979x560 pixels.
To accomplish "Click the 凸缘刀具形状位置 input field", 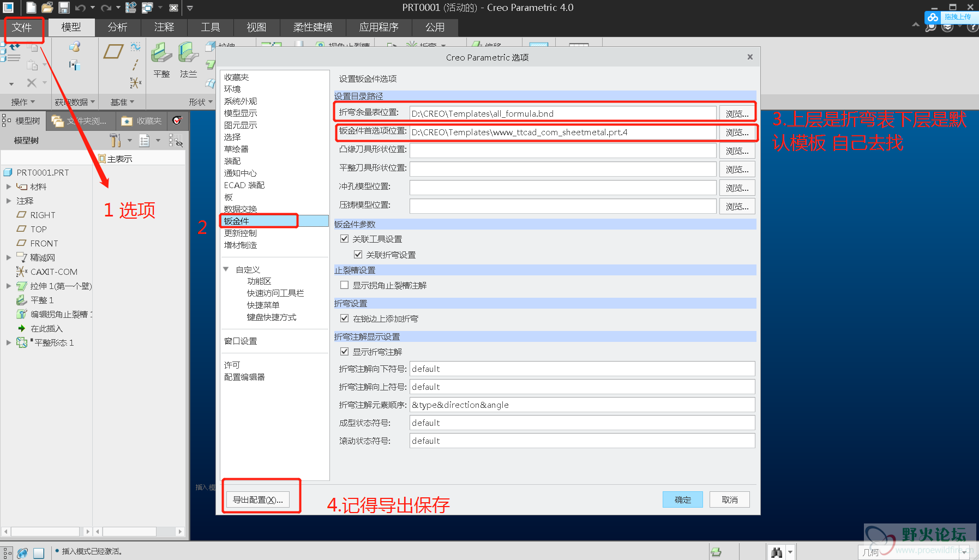I will 563,150.
